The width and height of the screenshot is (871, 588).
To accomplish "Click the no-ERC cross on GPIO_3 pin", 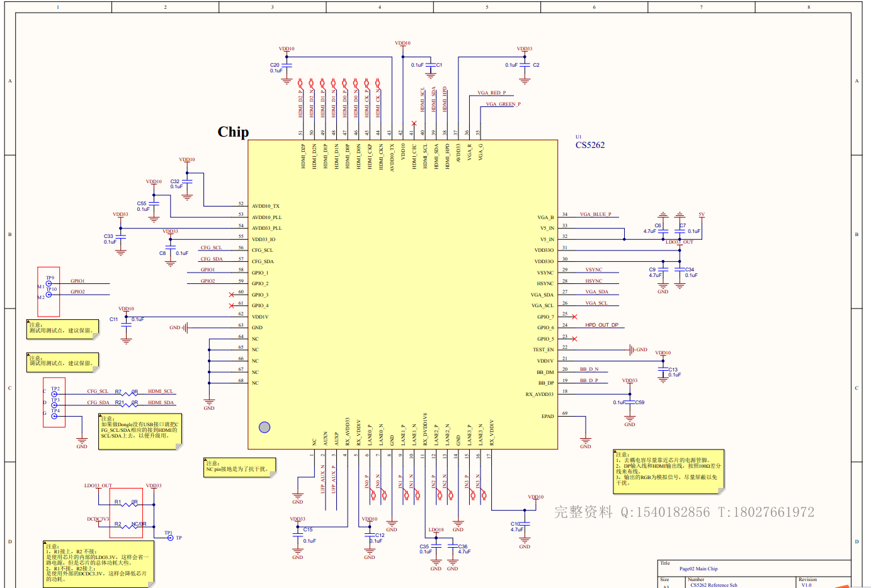I will (231, 295).
